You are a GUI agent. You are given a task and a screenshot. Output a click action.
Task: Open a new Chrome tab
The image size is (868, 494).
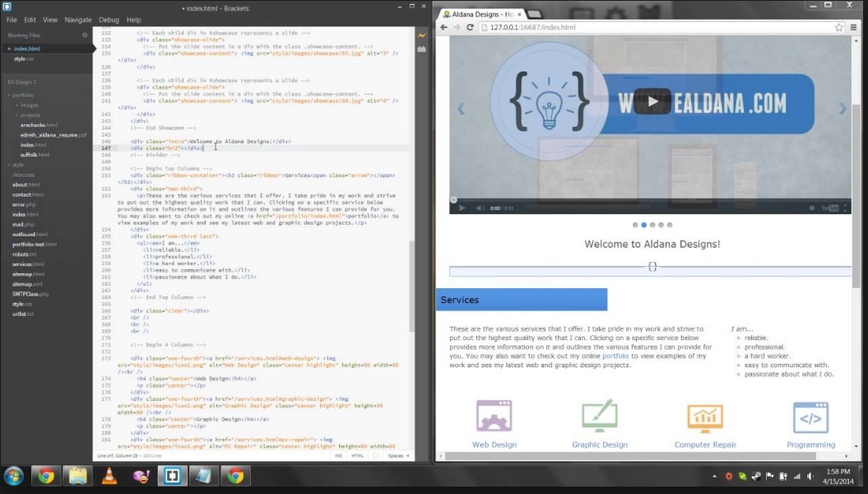(x=535, y=14)
